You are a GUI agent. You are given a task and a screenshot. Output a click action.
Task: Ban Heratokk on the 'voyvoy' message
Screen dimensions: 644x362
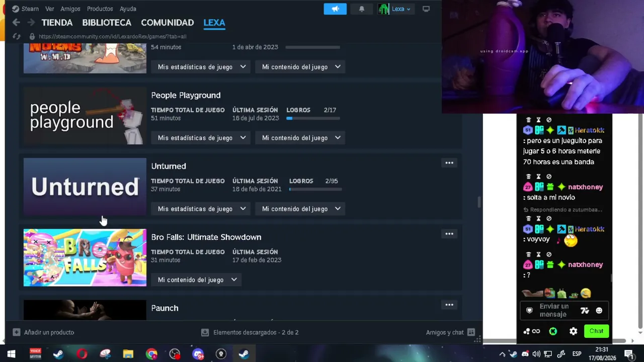(x=549, y=219)
